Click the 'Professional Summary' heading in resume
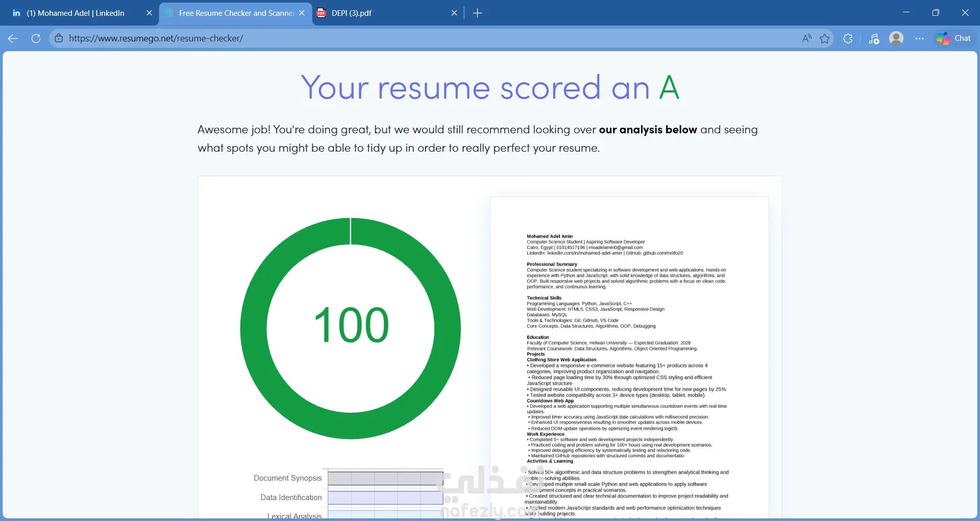980x521 pixels. click(552, 264)
